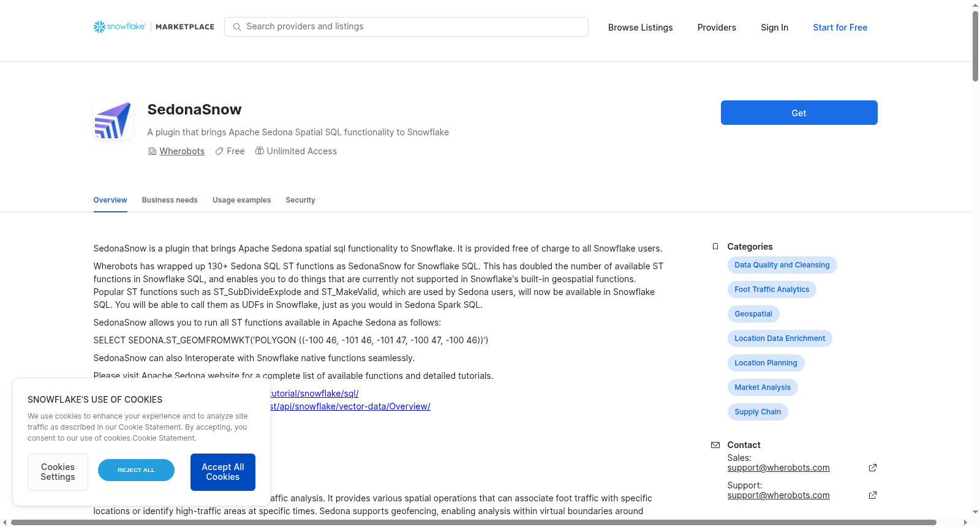Switch to the Usage examples tab
980x527 pixels.
[x=242, y=200]
